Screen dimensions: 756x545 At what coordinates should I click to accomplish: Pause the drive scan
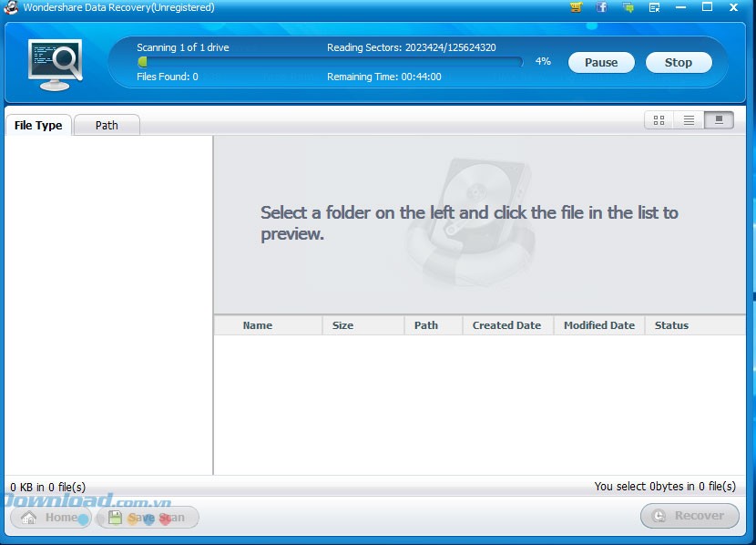click(x=601, y=62)
